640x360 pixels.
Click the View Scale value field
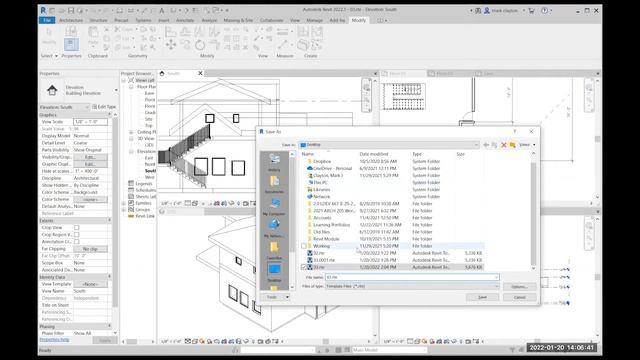[x=90, y=122]
